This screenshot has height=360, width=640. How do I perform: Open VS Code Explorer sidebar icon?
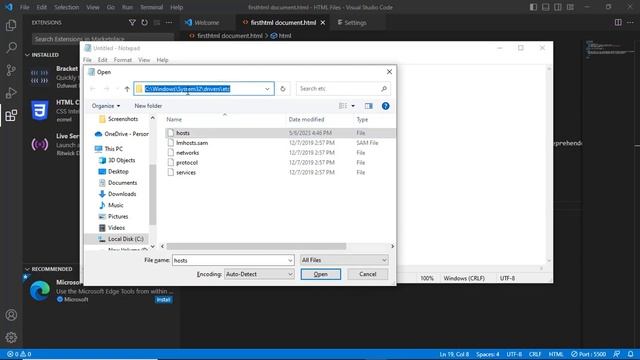(11, 25)
